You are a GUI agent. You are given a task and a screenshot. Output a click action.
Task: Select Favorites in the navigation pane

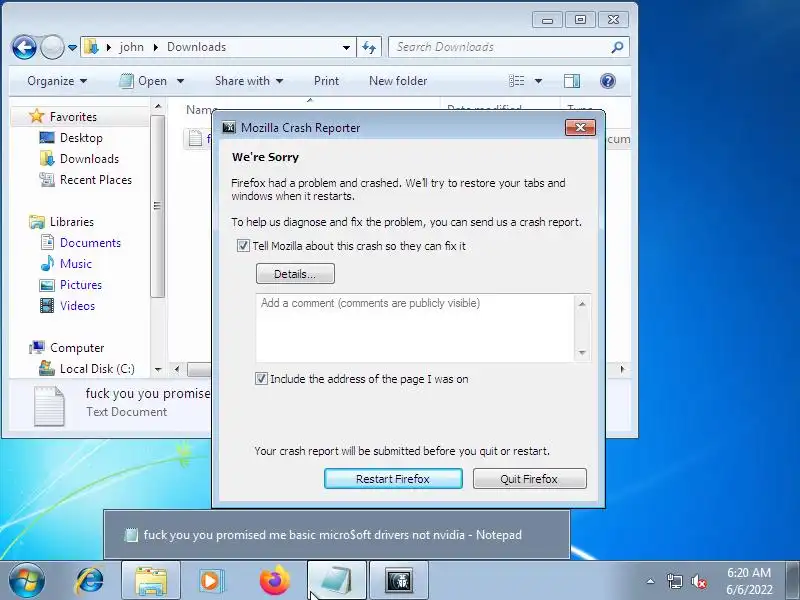pos(73,117)
